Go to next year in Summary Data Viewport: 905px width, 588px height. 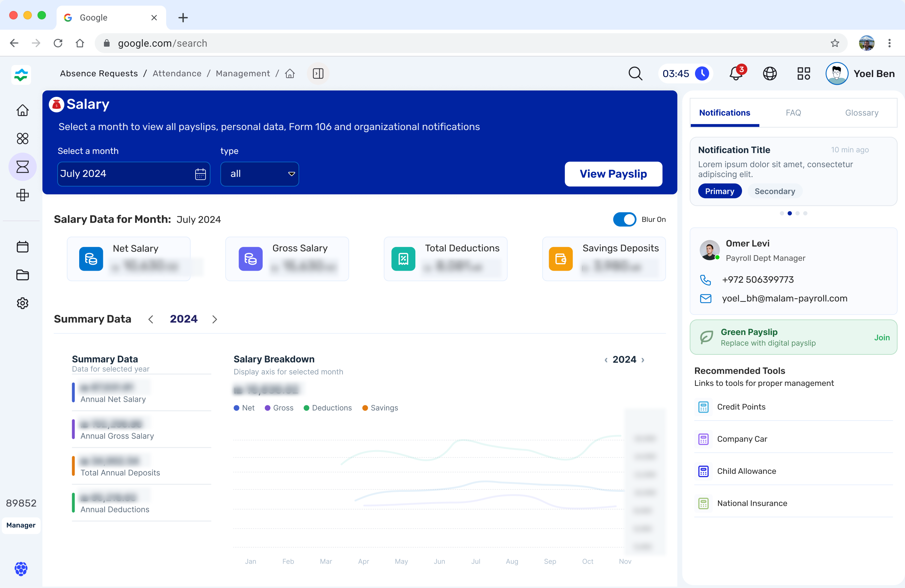215,319
